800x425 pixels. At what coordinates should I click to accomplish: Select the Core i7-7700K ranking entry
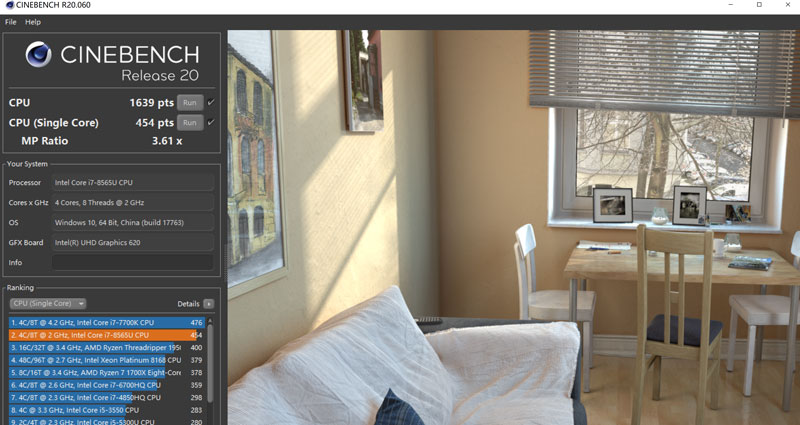click(107, 322)
